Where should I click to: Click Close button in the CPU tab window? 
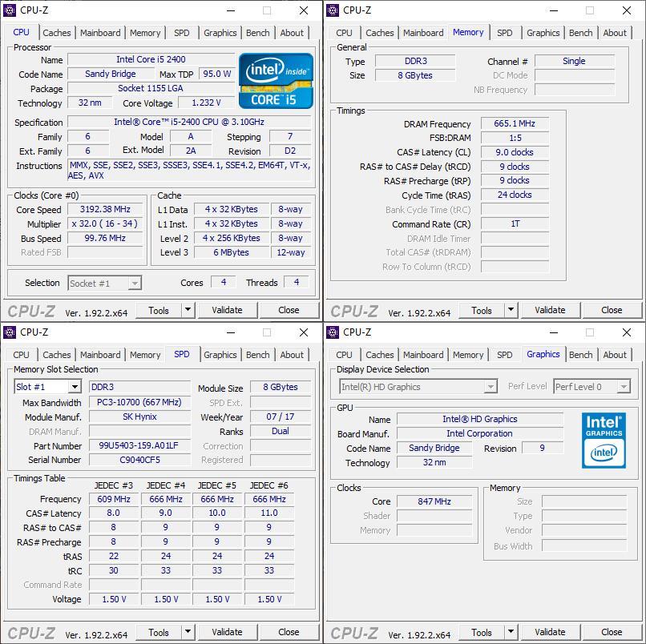coord(289,310)
